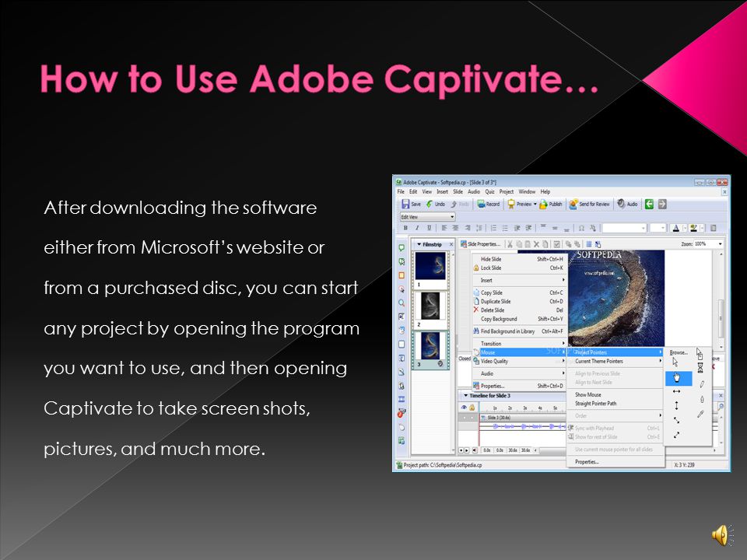Open the File menu
Screen dimensions: 747x560
[x=402, y=191]
